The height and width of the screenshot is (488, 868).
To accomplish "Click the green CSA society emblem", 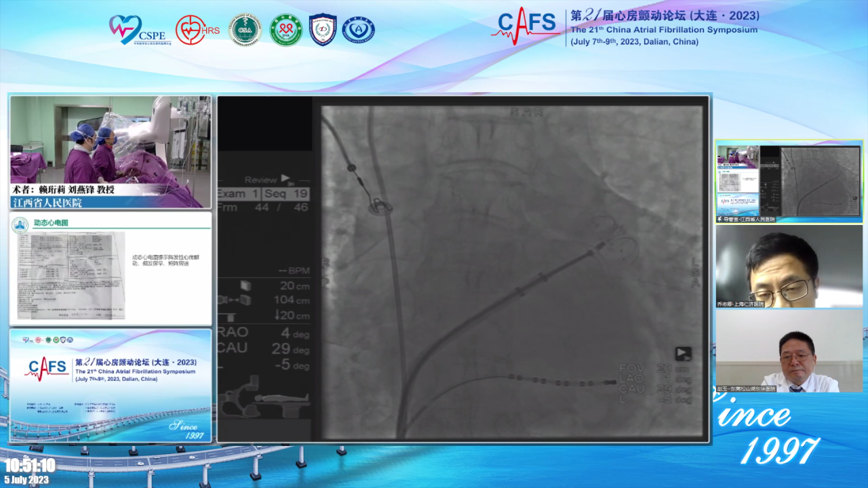I will coord(245,30).
